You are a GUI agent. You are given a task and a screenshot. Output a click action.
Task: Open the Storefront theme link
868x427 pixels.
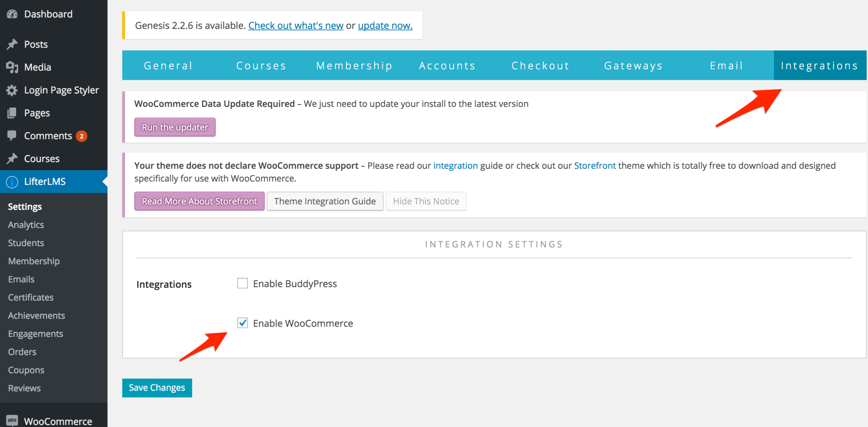[595, 165]
